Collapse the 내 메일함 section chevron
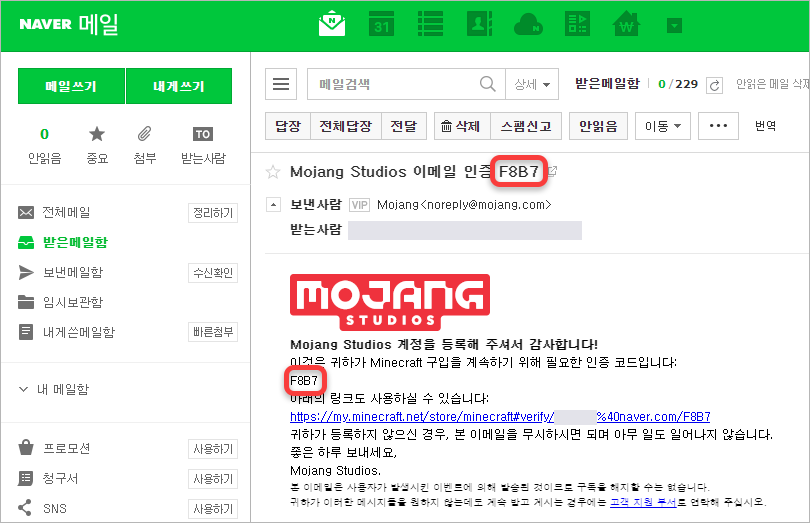The height and width of the screenshot is (523, 810). point(23,389)
